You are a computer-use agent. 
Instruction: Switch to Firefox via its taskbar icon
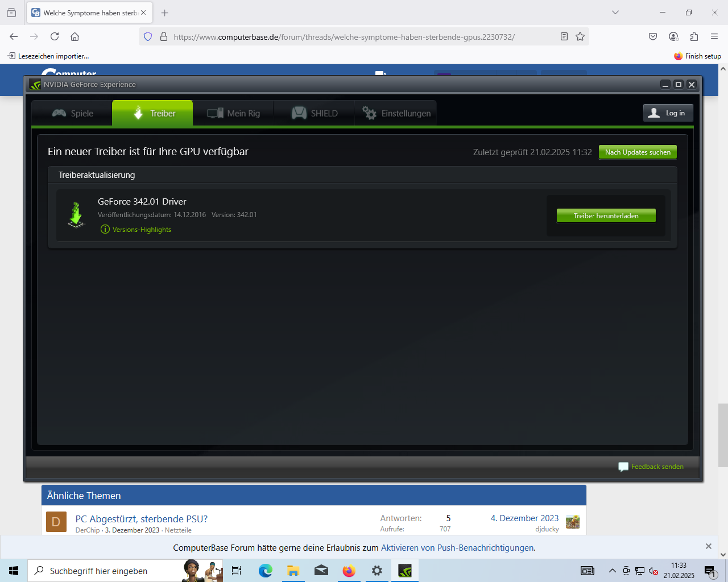coord(349,571)
